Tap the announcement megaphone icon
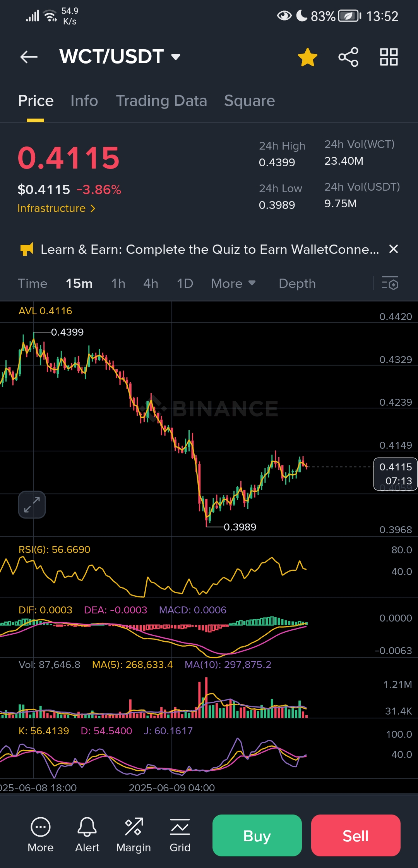Image resolution: width=418 pixels, height=868 pixels. pos(27,249)
